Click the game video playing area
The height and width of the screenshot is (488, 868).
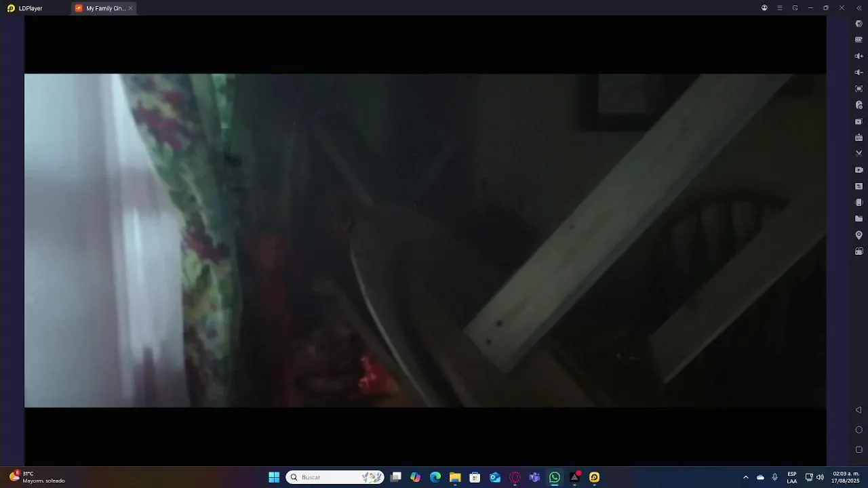click(425, 241)
